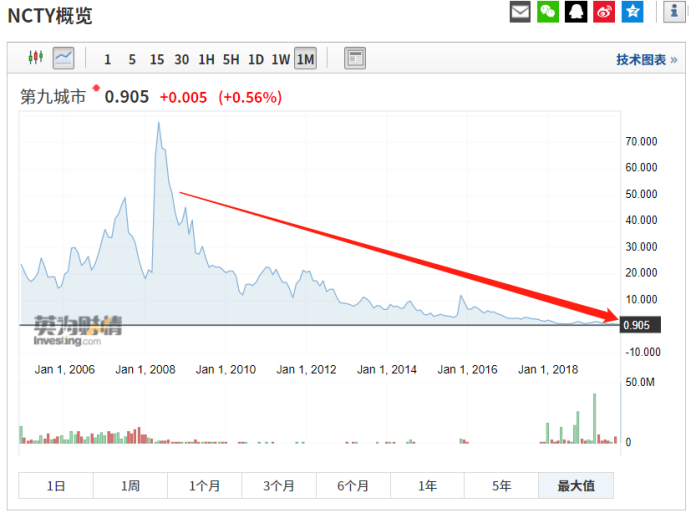Image resolution: width=692 pixels, height=519 pixels.
Task: Select the 30 minute interval
Action: tap(181, 59)
